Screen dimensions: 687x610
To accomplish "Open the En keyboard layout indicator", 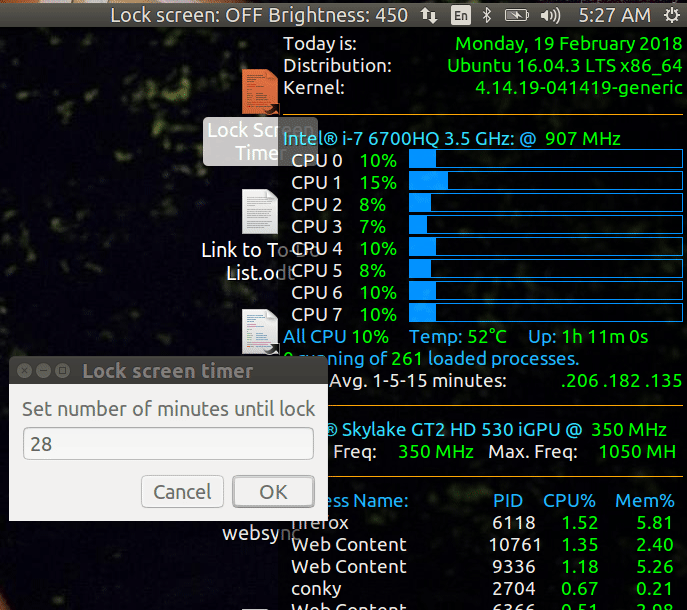I will (461, 16).
